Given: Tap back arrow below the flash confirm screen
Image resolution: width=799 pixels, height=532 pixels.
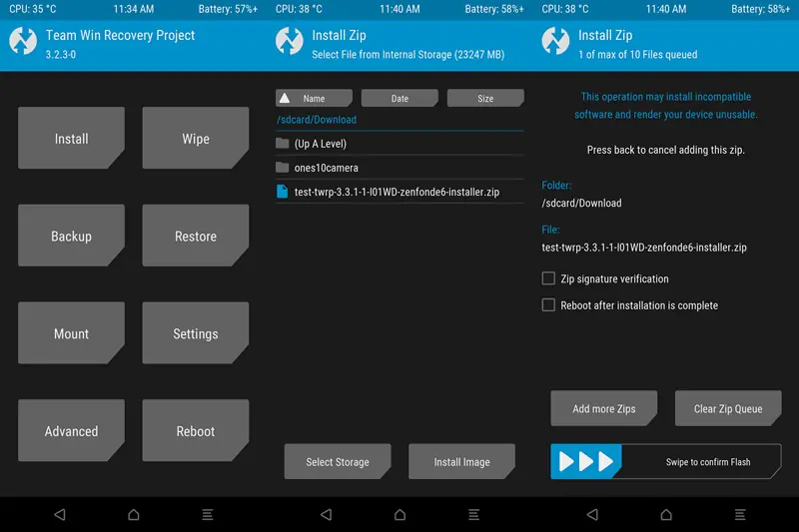Looking at the screenshot, I should click(x=592, y=515).
